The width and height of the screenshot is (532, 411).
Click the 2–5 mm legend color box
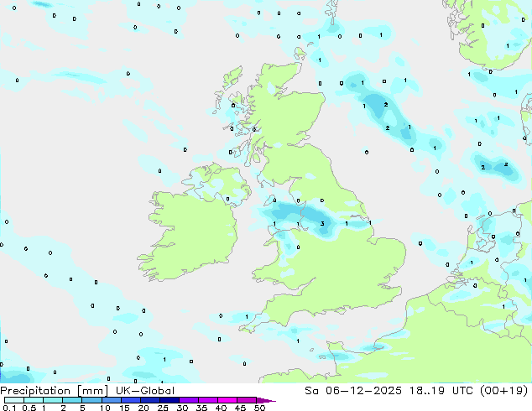pyautogui.click(x=72, y=400)
